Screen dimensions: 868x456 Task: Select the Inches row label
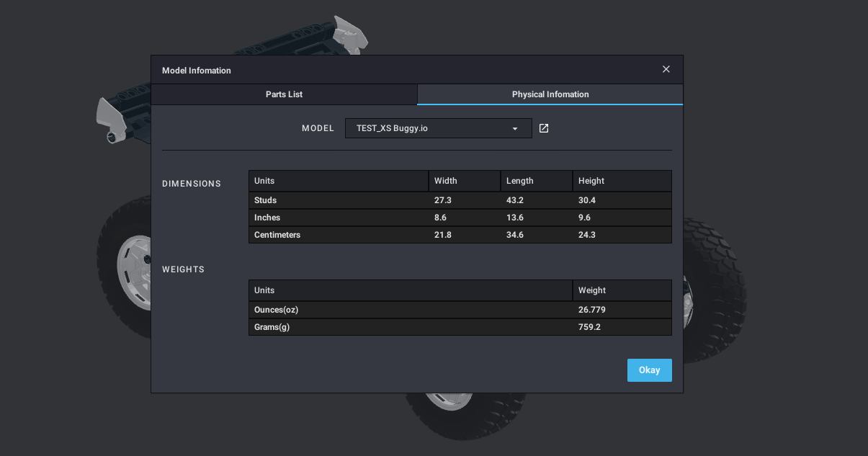(x=267, y=218)
